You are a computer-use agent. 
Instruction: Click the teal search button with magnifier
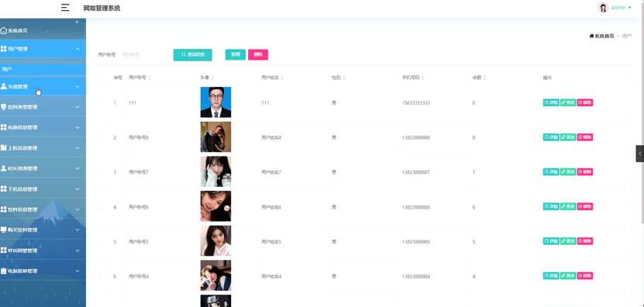pyautogui.click(x=193, y=55)
